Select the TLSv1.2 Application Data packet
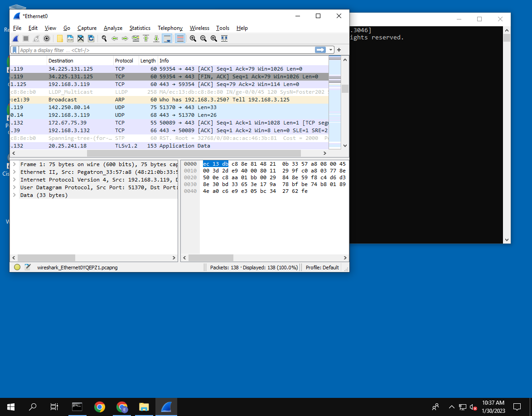The width and height of the screenshot is (532, 416). tap(169, 146)
